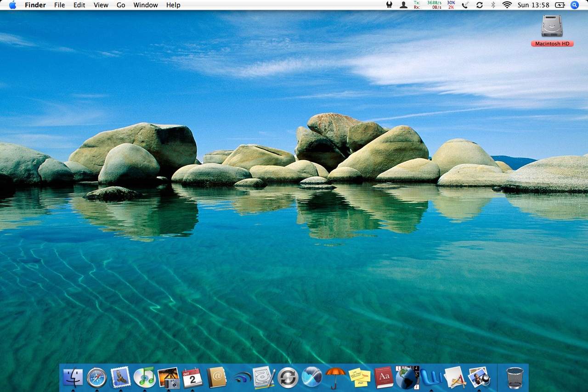The height and width of the screenshot is (392, 588).
Task: Open the Dictionary app in the Dock
Action: pos(384,377)
